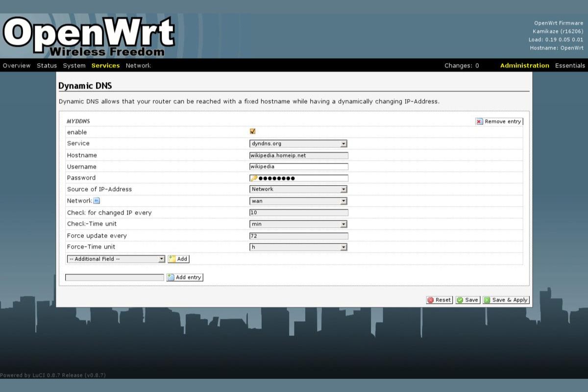
Task: Click the Dynamic DNS heading
Action: (85, 86)
